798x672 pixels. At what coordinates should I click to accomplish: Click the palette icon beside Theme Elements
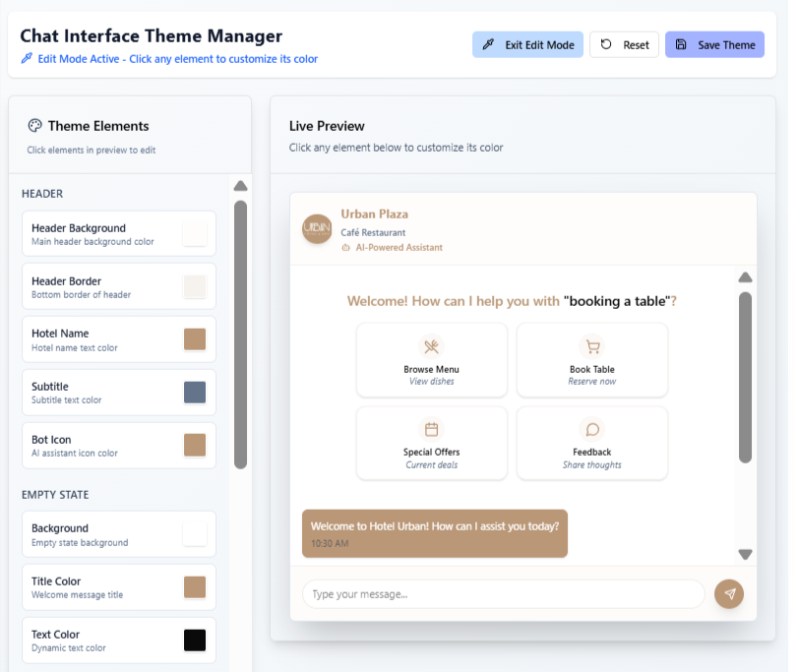35,126
